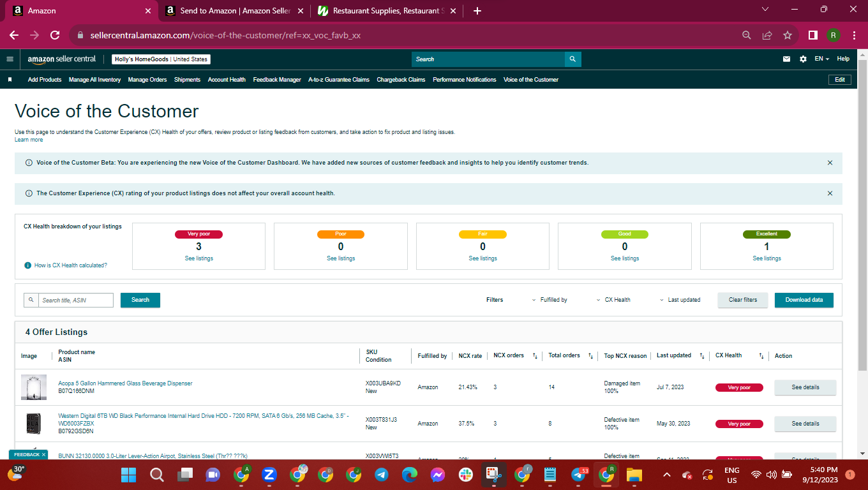Click the Acopa Beverage Dispenser product thumbnail
The height and width of the screenshot is (490, 868).
tap(34, 387)
